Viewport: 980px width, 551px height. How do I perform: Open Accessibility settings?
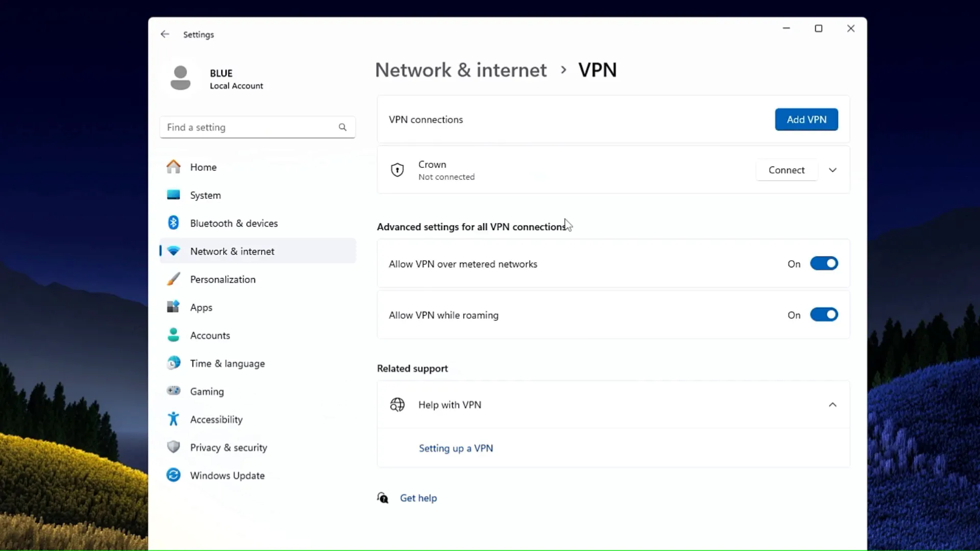point(258,419)
